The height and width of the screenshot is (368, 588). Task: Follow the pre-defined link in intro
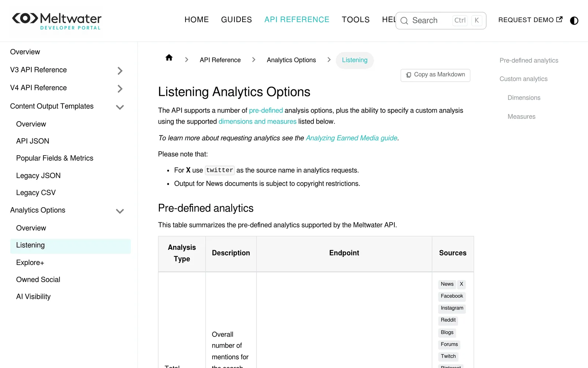[x=266, y=110]
